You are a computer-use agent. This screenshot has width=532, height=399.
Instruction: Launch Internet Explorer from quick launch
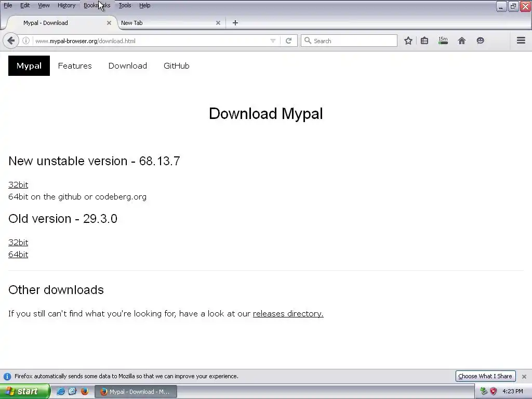click(61, 391)
